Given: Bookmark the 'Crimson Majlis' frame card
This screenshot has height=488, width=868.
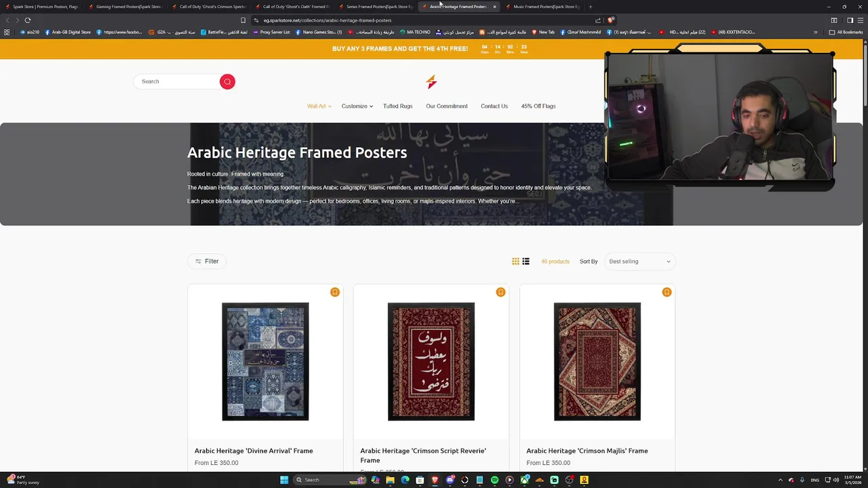Looking at the screenshot, I should 667,292.
